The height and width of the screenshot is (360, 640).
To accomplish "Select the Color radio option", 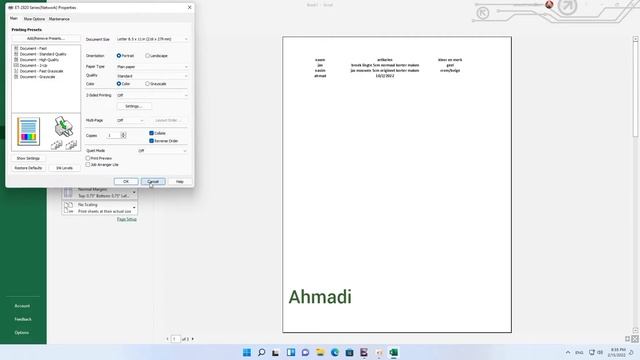I will coord(123,84).
